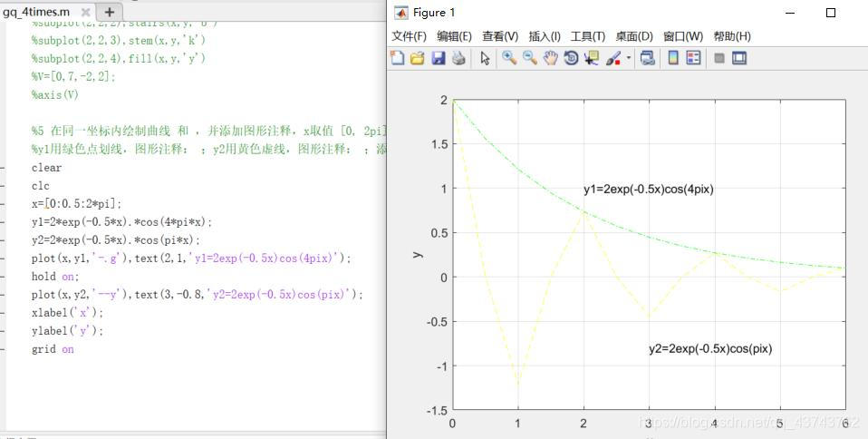Viewport: 868px width, 439px height.
Task: Click the y1=2*exp(-0.5*x).*cos(4*pi*x); line
Action: 121,221
